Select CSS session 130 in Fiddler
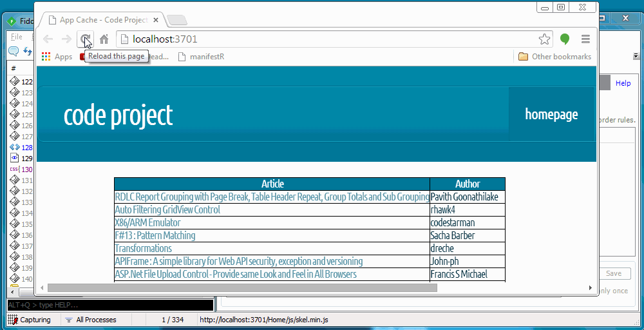644x330 pixels. [x=21, y=170]
